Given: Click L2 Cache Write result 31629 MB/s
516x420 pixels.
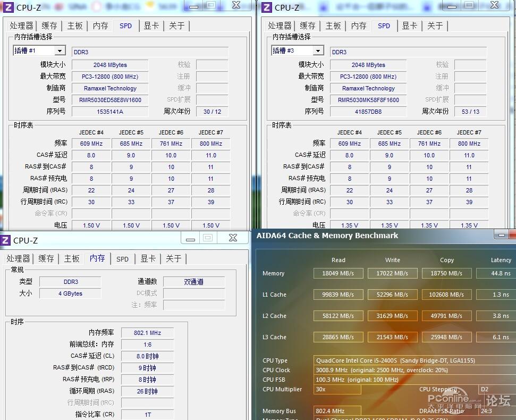Looking at the screenshot, I should coord(392,316).
